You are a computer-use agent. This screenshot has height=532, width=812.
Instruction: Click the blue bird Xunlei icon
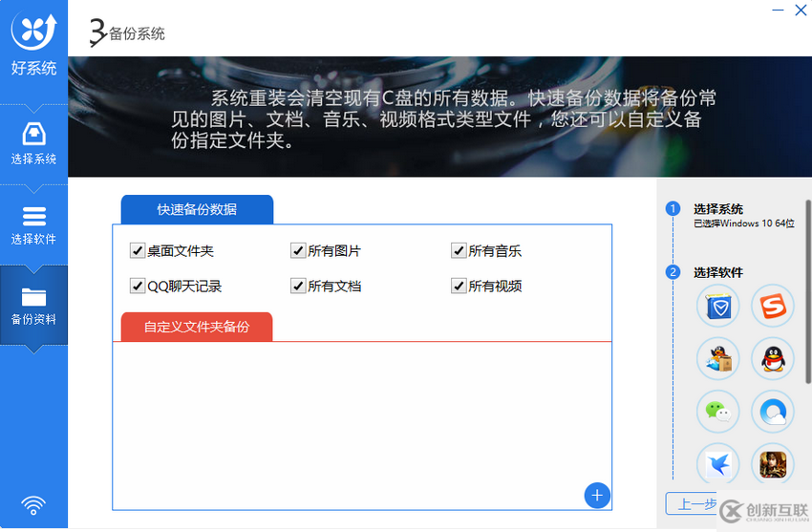[718, 463]
